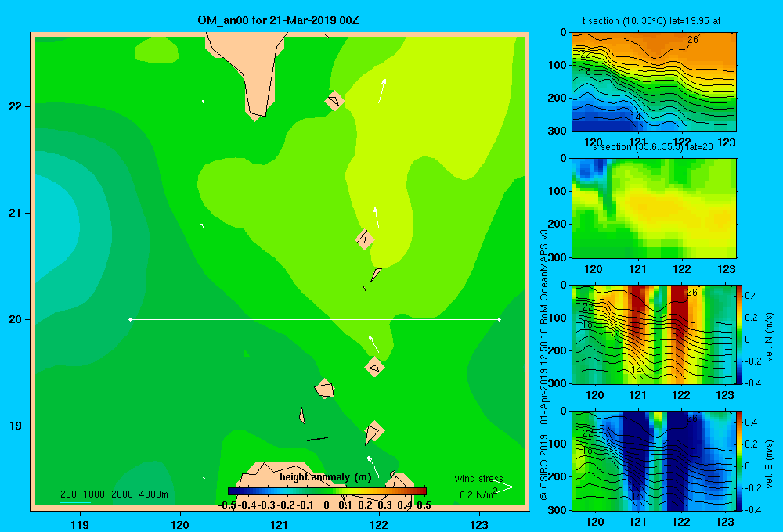783x532 pixels.
Task: Click the 't section (10..30°C) lat=19.95' heading
Action: (651, 21)
